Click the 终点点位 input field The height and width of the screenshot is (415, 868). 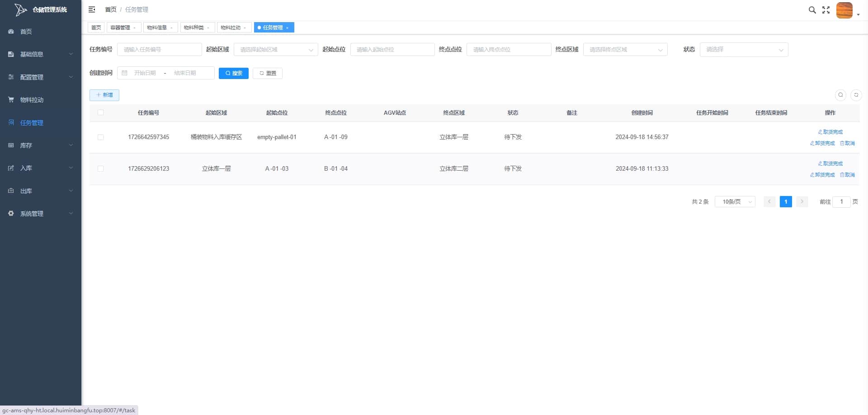pos(509,50)
